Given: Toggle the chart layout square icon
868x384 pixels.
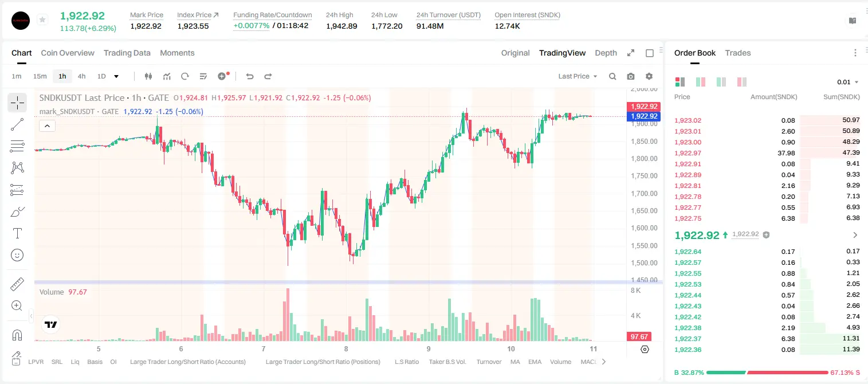Looking at the screenshot, I should pyautogui.click(x=650, y=53).
